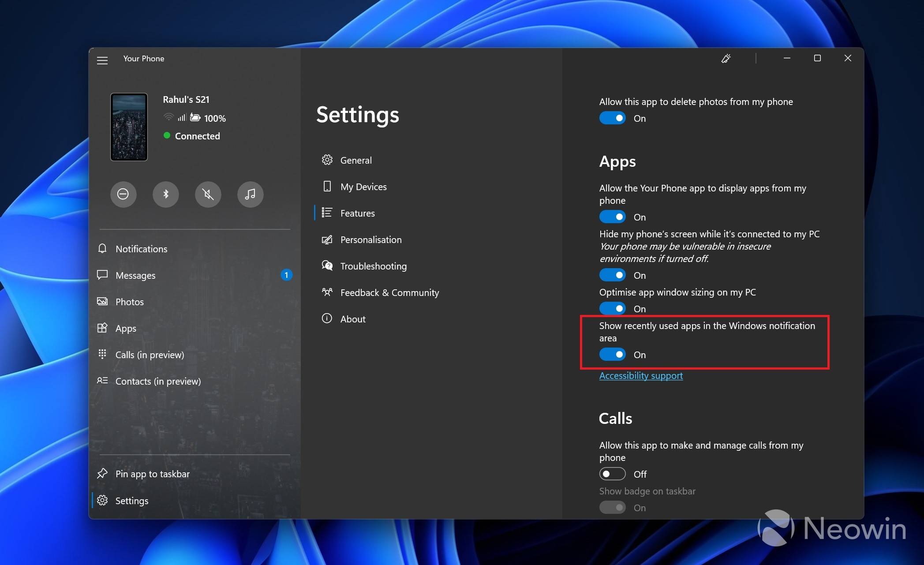Viewport: 924px width, 565px height.
Task: Open Apps label in sidebar
Action: click(x=126, y=328)
